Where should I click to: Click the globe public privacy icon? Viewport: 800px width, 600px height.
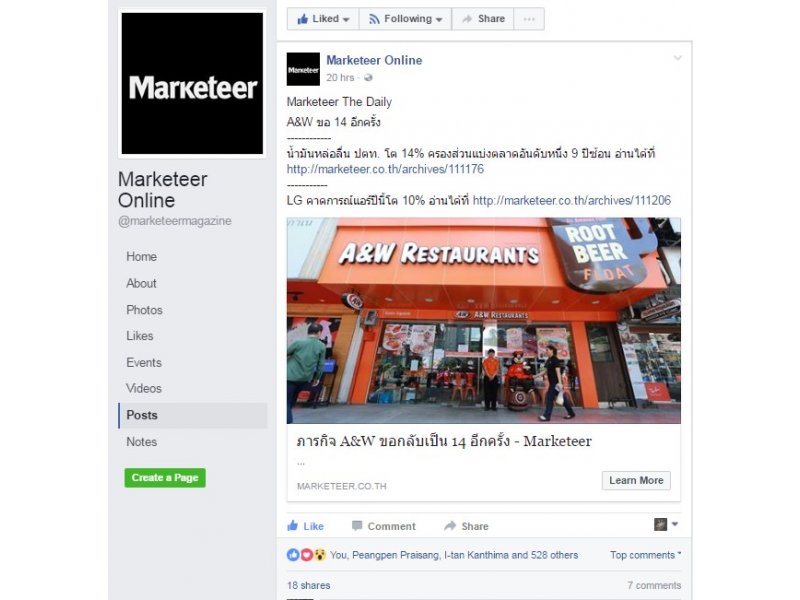[x=368, y=78]
